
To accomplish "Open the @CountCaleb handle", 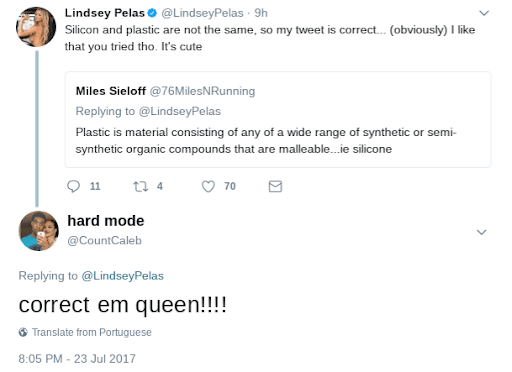I will [105, 240].
